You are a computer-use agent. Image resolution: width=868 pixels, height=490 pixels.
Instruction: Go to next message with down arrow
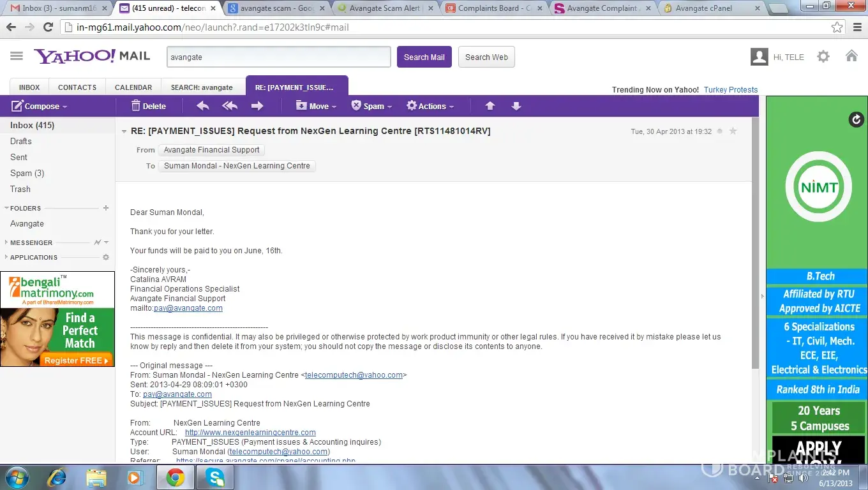pos(516,106)
